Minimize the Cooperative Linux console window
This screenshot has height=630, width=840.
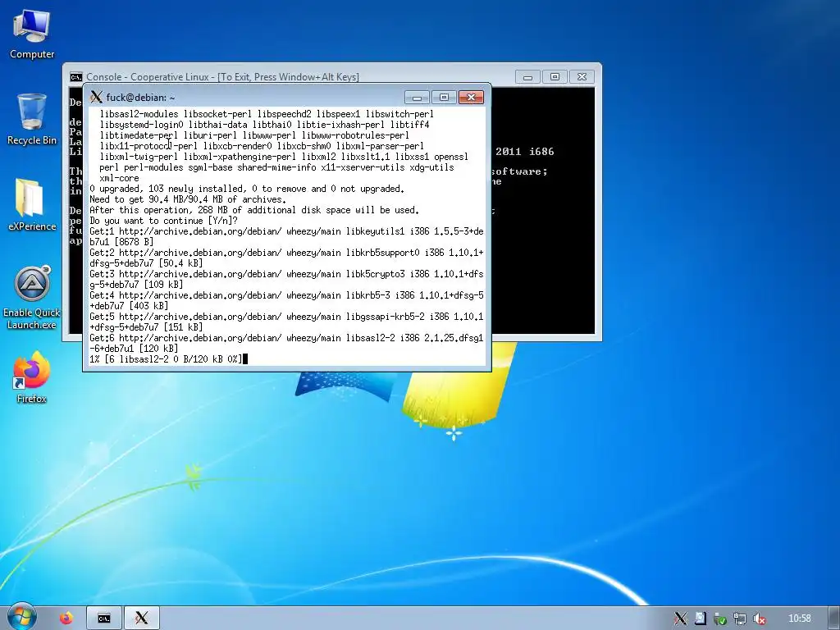point(527,77)
